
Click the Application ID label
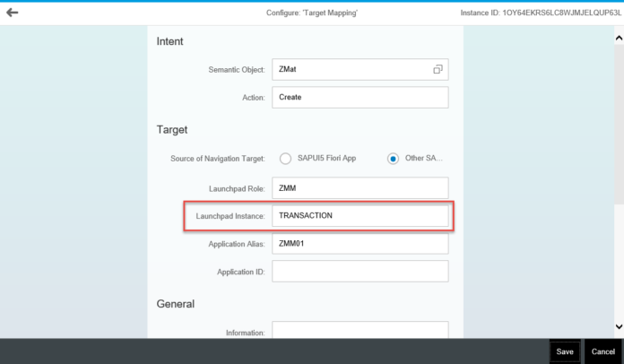[241, 273]
